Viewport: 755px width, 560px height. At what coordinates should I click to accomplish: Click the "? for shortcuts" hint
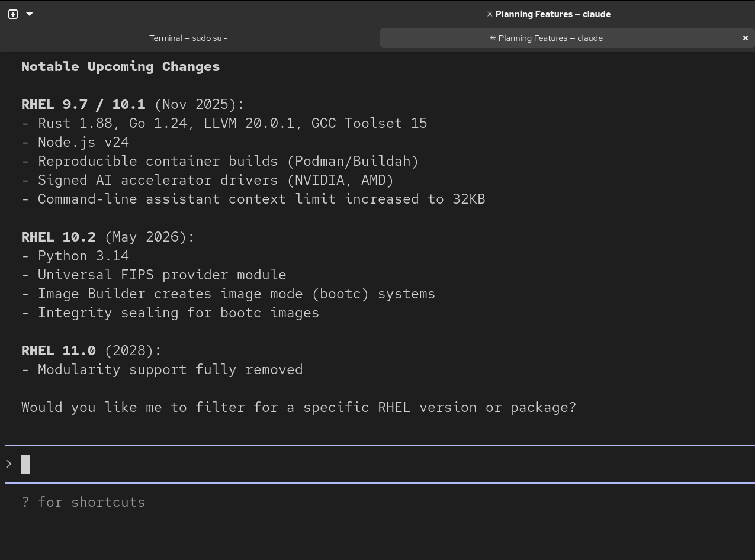coord(83,502)
